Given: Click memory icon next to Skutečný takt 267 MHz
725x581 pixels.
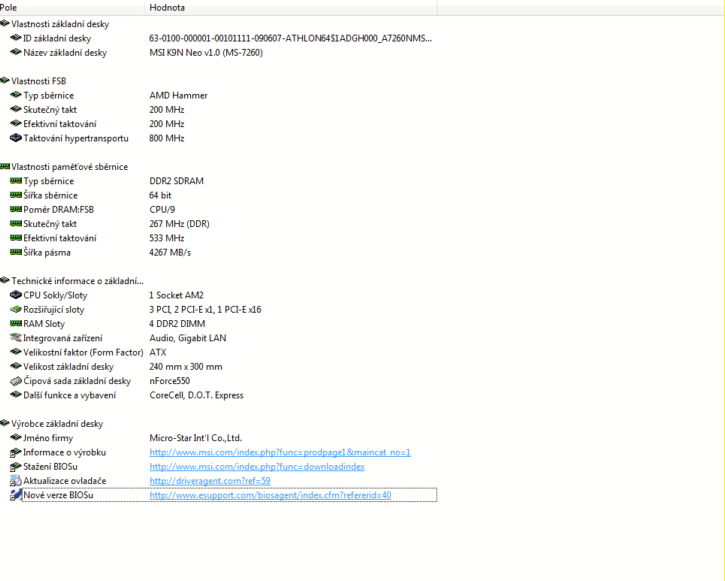Looking at the screenshot, I should pyautogui.click(x=16, y=224).
